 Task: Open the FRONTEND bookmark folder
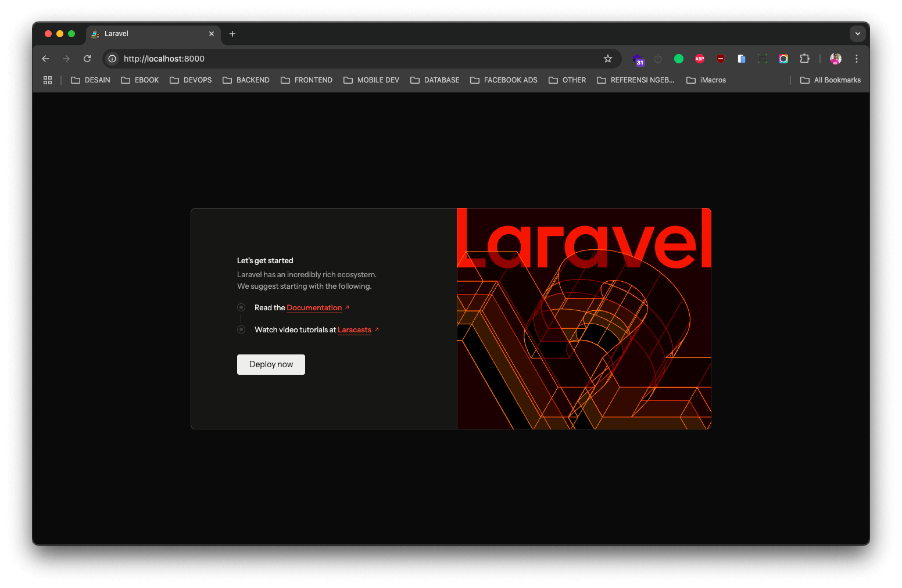(x=307, y=80)
